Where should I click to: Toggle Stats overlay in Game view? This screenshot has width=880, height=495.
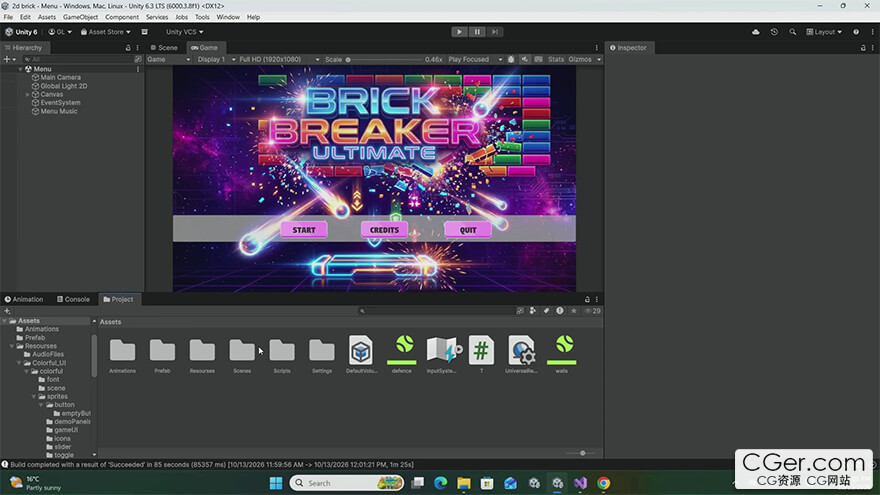[556, 59]
